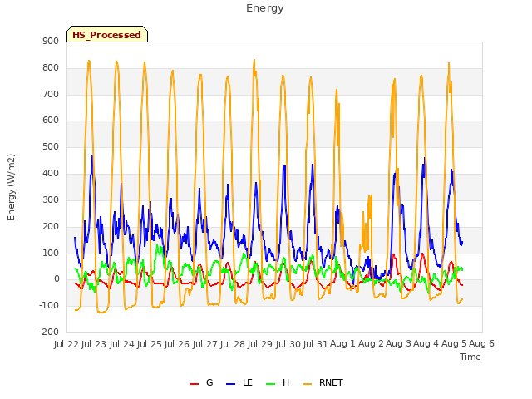Click the y-axis label Energy (W/m2)
This screenshot has width=532, height=399.
click(11, 187)
